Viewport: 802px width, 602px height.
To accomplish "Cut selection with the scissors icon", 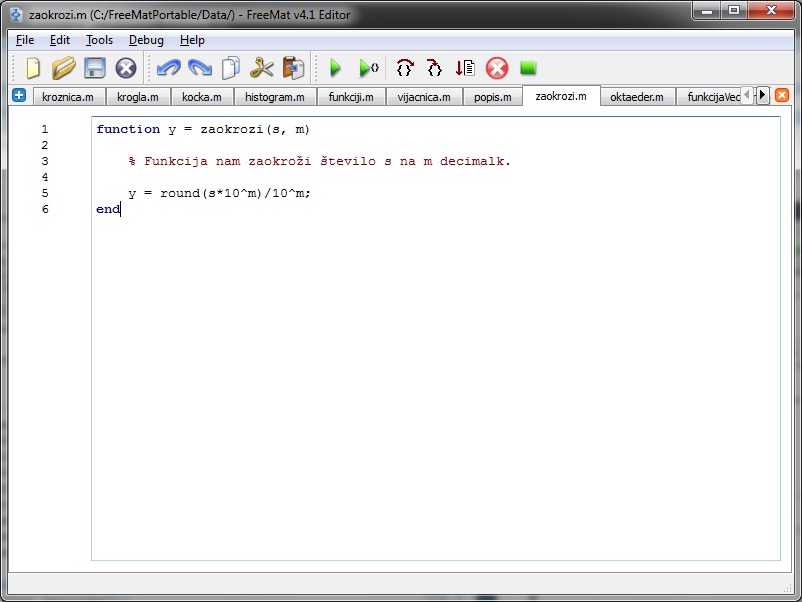I will pos(262,68).
